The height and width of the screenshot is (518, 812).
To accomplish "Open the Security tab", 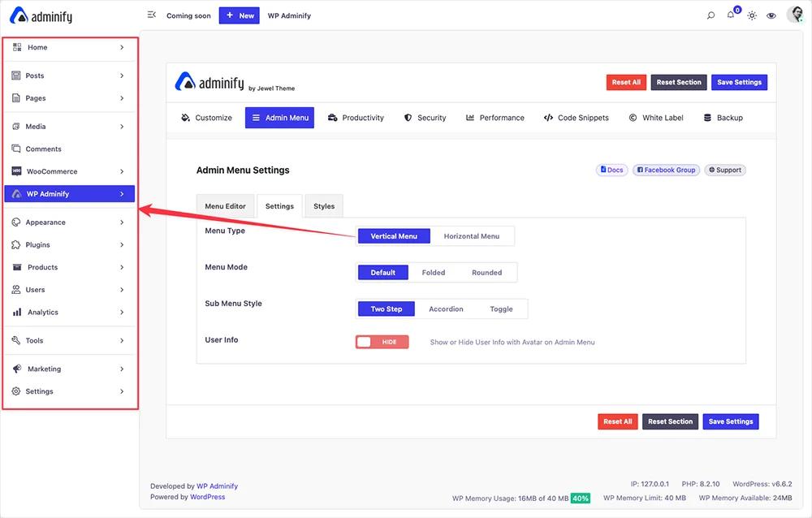I will [x=425, y=118].
